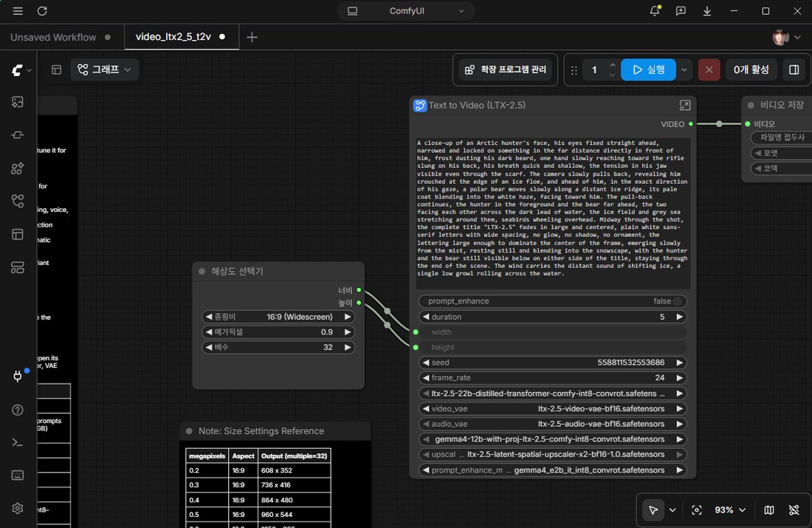Open the plug icon with blue dot
The image size is (812, 528).
[18, 376]
